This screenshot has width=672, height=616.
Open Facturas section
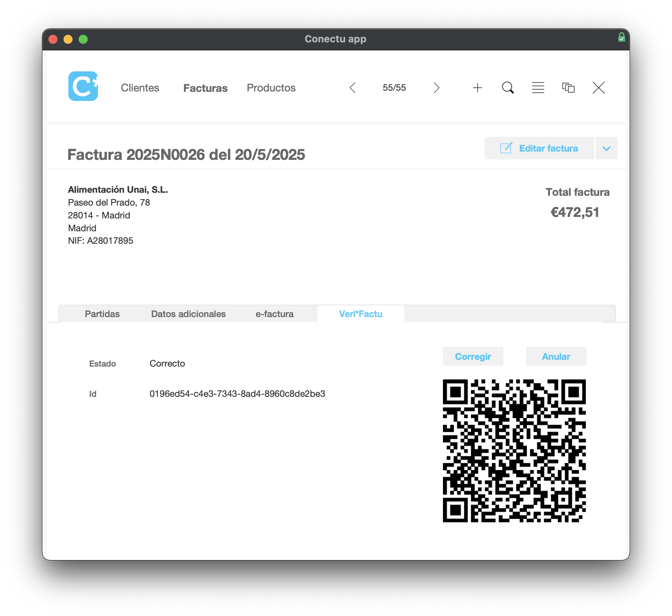(x=205, y=88)
